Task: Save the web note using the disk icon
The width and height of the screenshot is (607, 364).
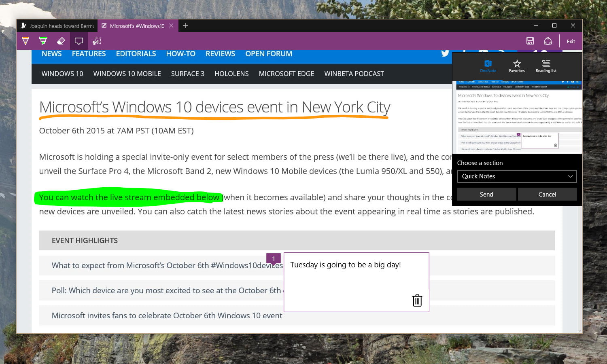Action: (x=530, y=41)
